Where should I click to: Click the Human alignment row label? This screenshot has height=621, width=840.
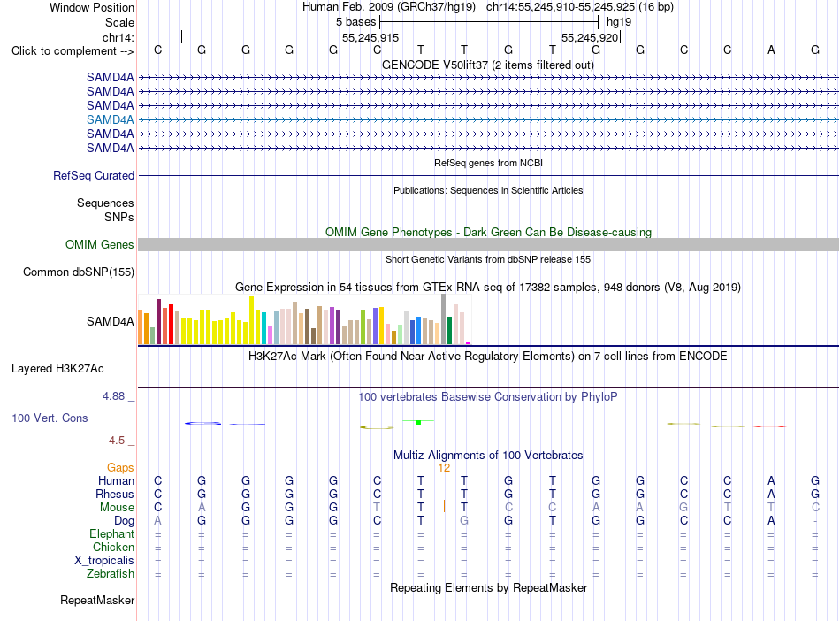tap(116, 480)
